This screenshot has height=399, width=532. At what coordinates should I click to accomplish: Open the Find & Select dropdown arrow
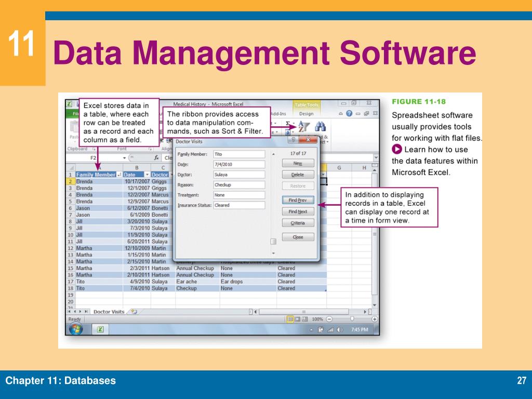[x=328, y=142]
